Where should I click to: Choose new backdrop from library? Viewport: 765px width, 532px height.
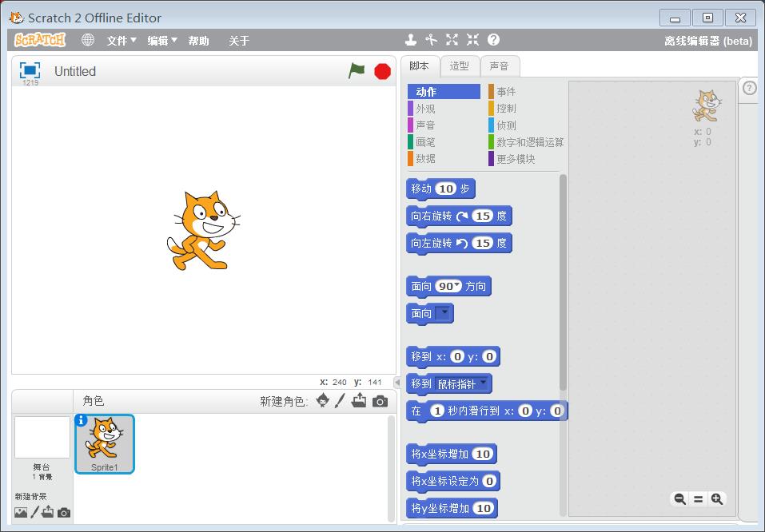(x=21, y=513)
